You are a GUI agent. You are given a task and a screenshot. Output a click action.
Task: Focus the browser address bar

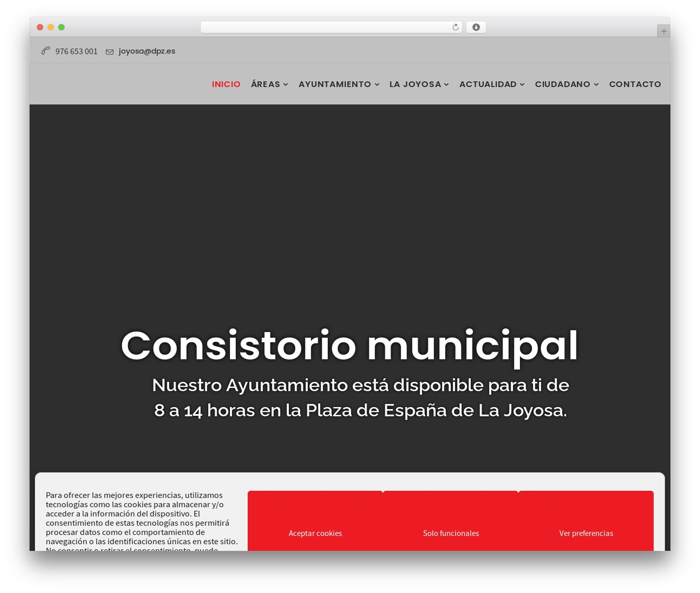click(x=331, y=27)
